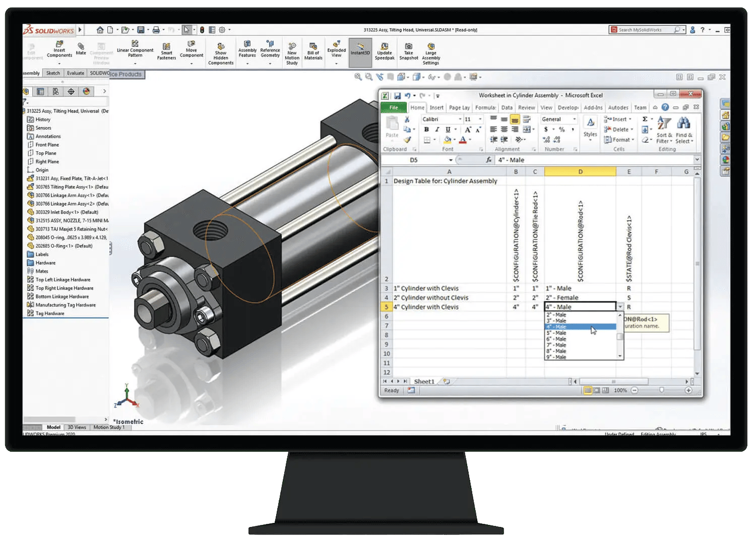Click cell D5 validation dropdown arrow
This screenshot has height=540, width=756.
[x=620, y=307]
